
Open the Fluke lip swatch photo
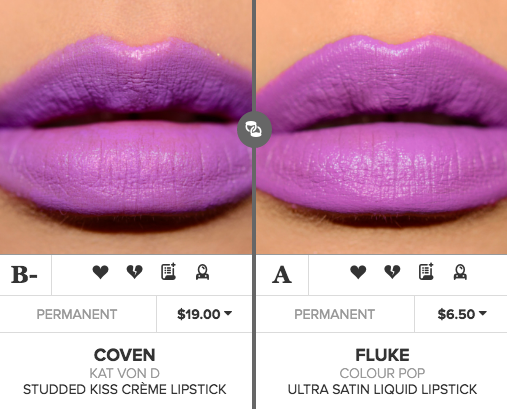click(x=382, y=127)
